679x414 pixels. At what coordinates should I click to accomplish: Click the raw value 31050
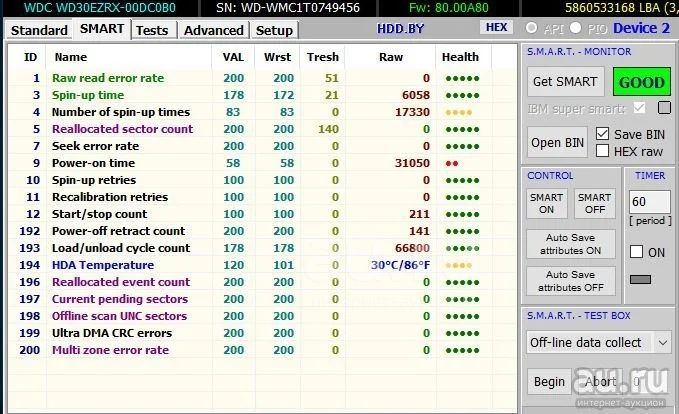click(x=412, y=163)
